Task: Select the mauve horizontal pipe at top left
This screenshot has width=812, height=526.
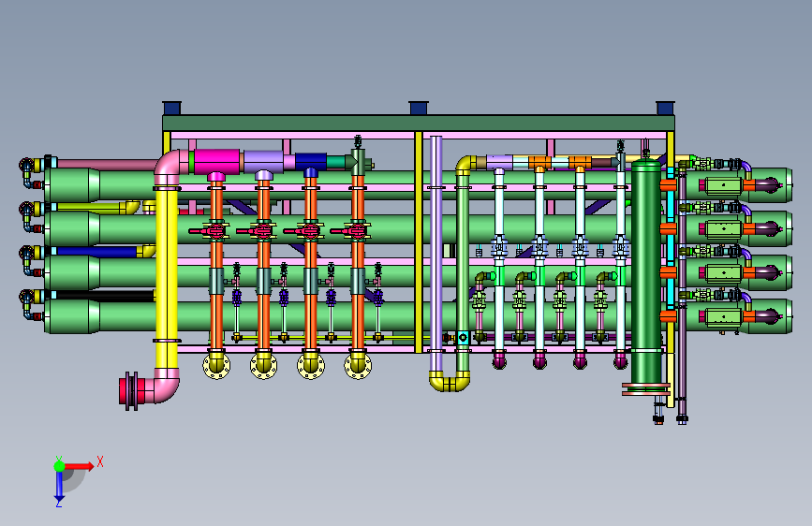Action: [x=106, y=164]
